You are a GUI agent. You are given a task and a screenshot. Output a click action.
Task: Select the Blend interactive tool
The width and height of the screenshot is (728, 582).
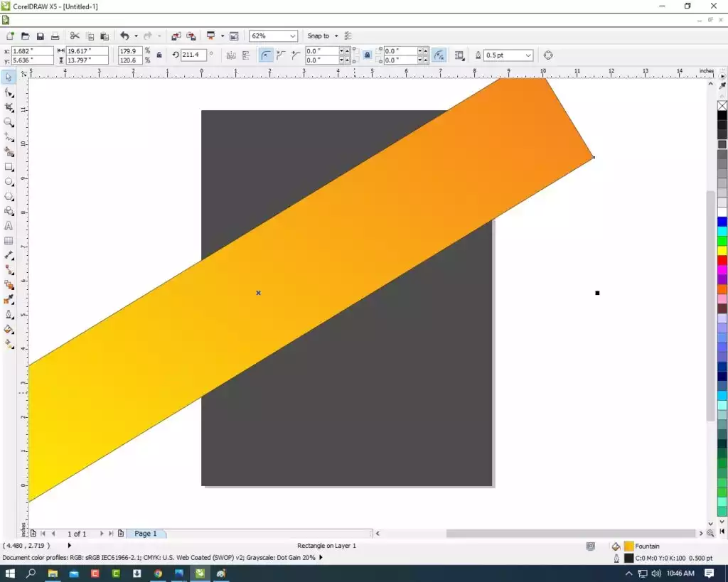(9, 285)
